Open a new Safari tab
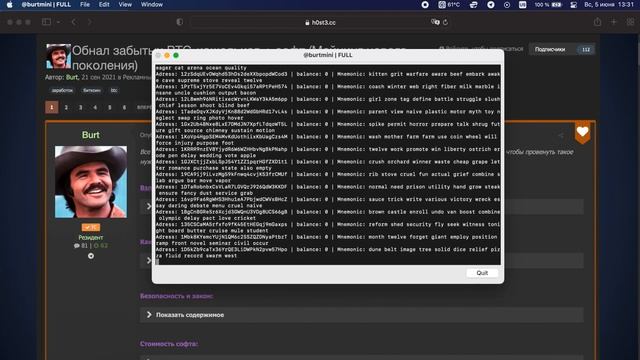 (613, 22)
